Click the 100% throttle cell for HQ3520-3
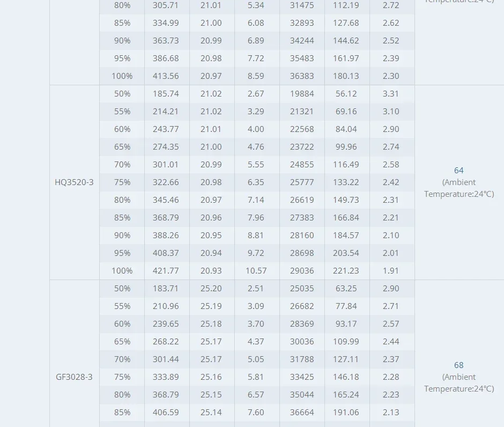Image resolution: width=504 pixels, height=427 pixels. point(122,271)
